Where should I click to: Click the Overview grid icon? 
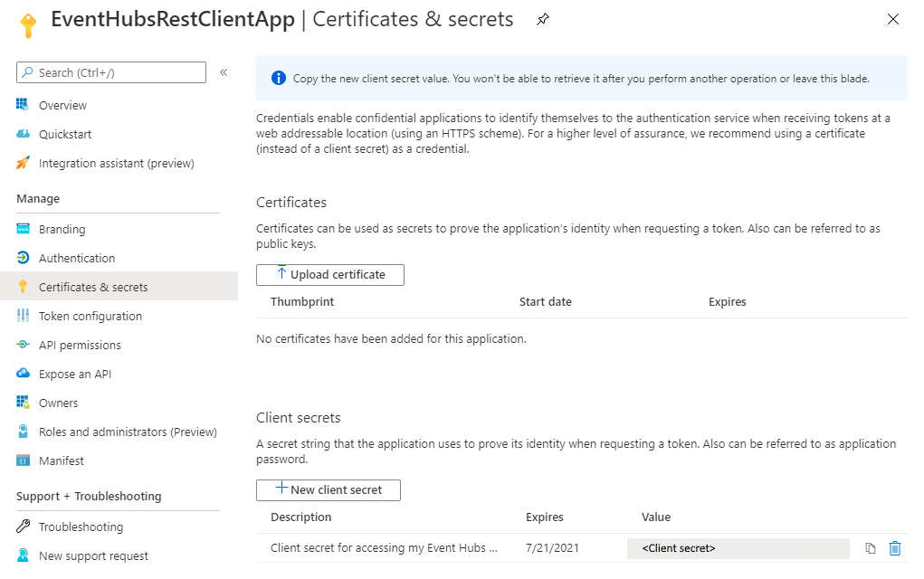point(23,106)
